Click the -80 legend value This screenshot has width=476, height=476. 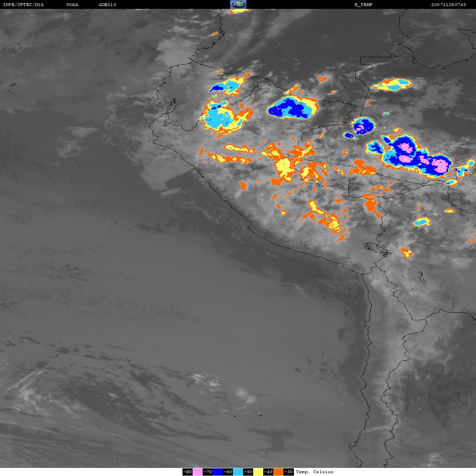coord(187,472)
